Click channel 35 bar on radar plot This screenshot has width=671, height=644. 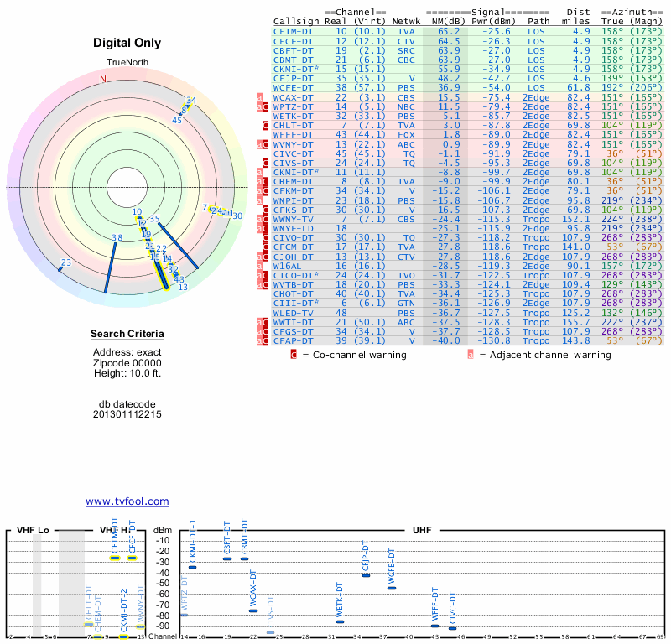(x=178, y=245)
